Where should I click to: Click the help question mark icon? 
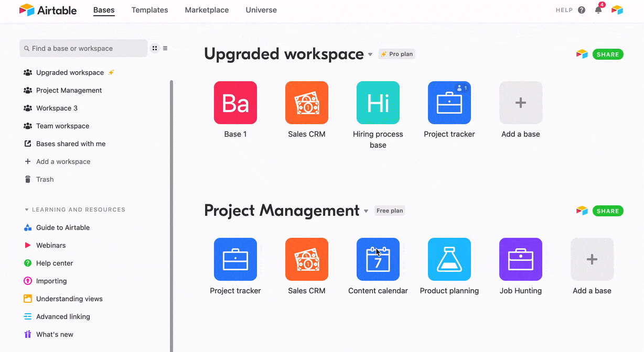[582, 10]
